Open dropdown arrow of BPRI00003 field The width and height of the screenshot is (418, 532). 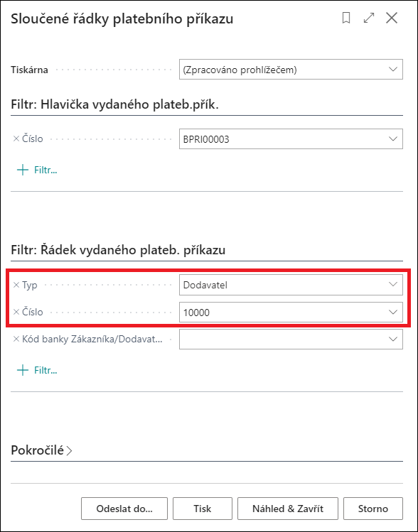click(x=393, y=139)
